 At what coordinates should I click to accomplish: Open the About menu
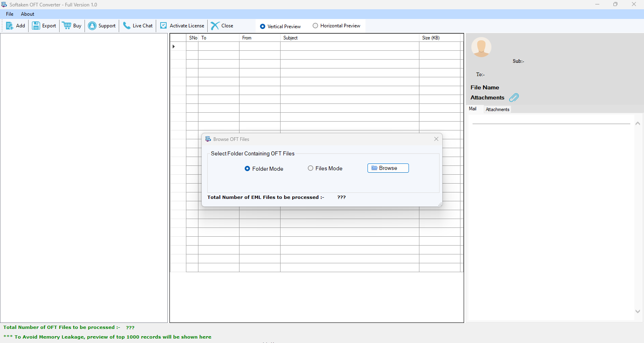pos(27,14)
